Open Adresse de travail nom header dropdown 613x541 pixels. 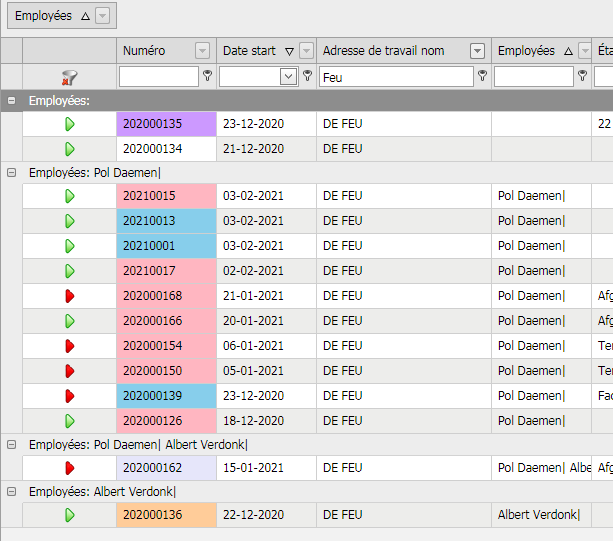pos(477,51)
